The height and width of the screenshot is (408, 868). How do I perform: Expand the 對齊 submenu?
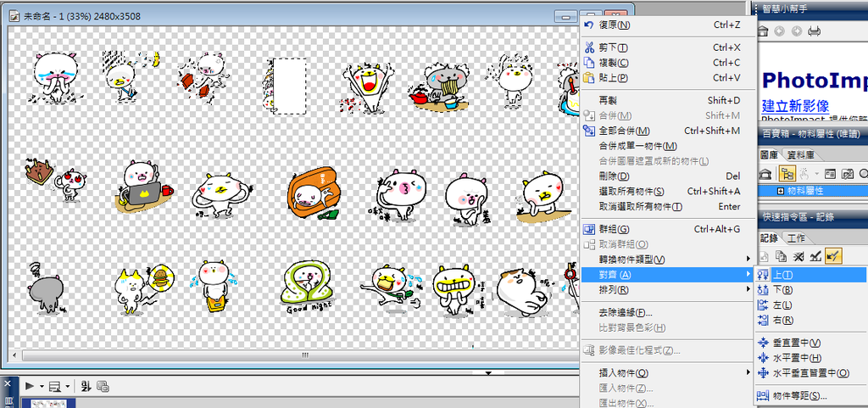668,275
